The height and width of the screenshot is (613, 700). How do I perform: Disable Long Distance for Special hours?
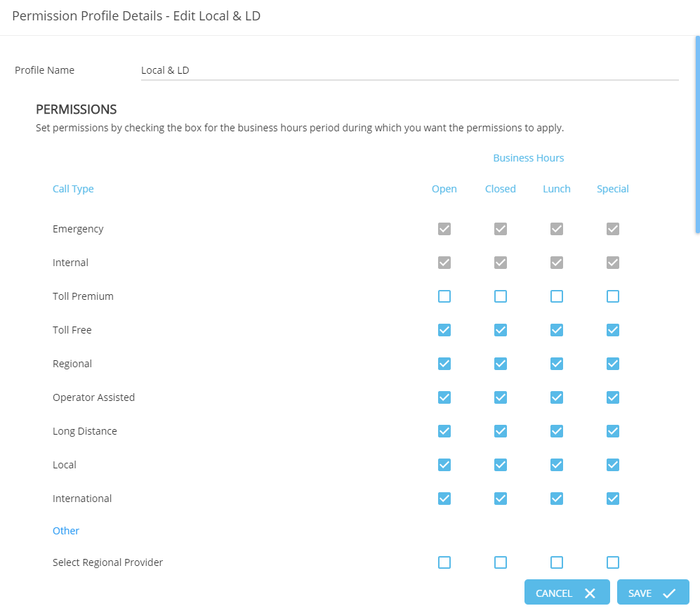point(613,431)
